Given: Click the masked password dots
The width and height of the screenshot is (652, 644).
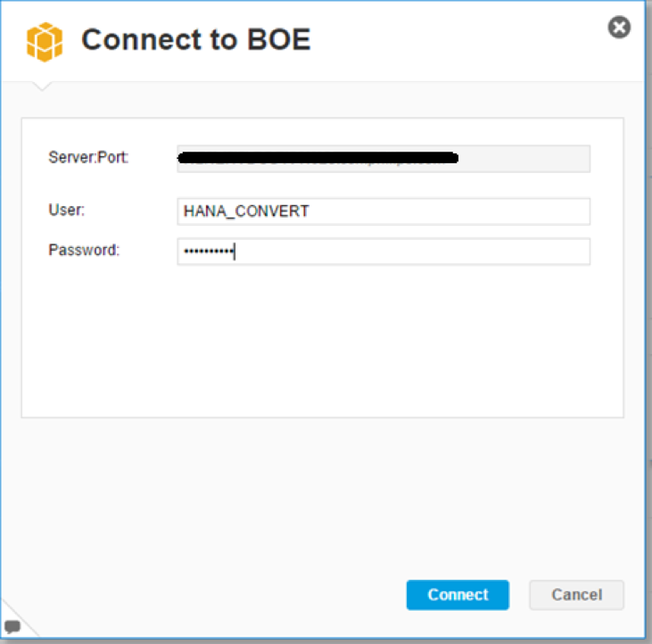Looking at the screenshot, I should (x=207, y=252).
